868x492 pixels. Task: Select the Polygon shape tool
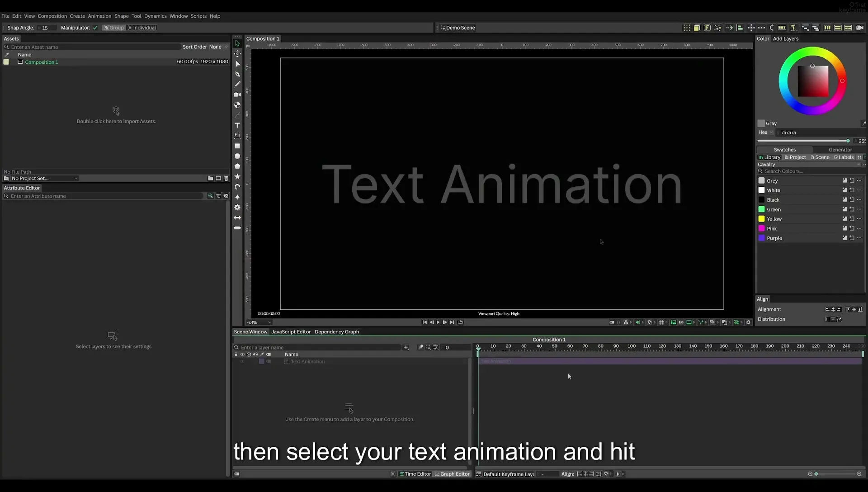(x=237, y=166)
